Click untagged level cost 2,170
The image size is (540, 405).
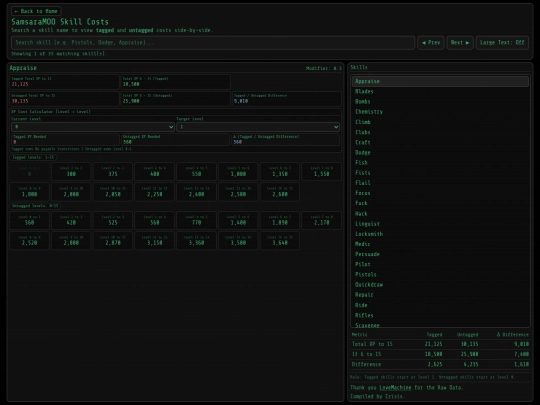pyautogui.click(x=322, y=220)
